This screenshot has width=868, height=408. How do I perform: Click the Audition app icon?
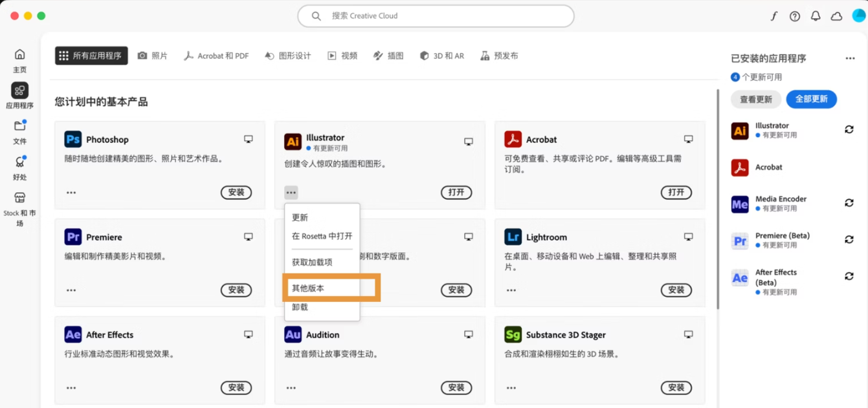(x=293, y=334)
